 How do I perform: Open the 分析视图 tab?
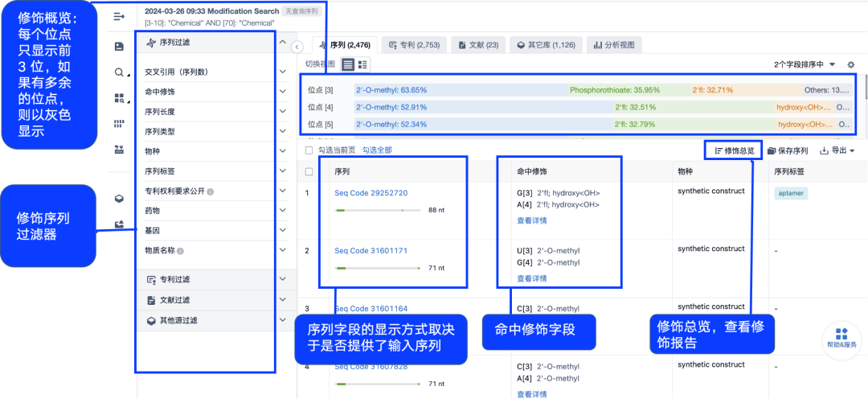[613, 45]
